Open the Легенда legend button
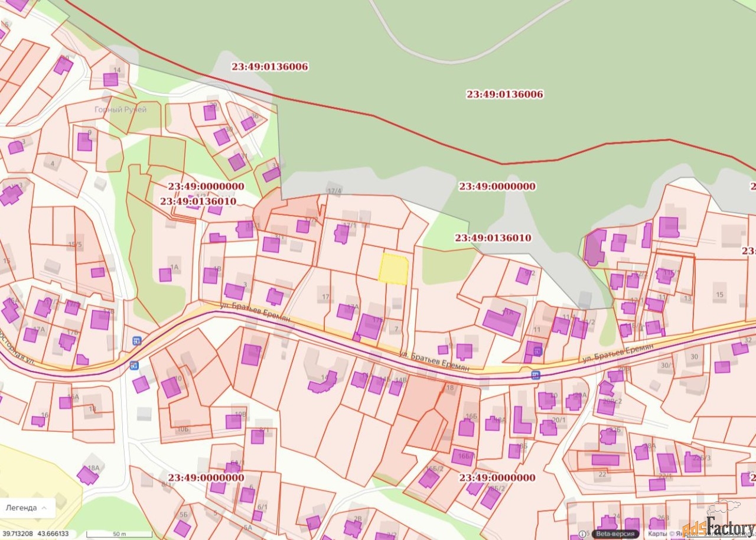Image resolution: width=756 pixels, height=540 pixels. [x=22, y=508]
